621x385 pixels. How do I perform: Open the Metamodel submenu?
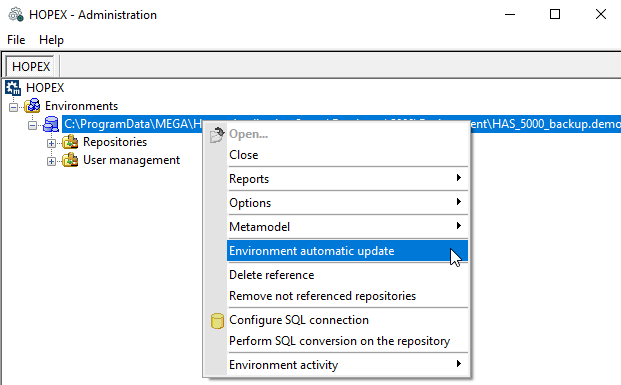click(347, 227)
